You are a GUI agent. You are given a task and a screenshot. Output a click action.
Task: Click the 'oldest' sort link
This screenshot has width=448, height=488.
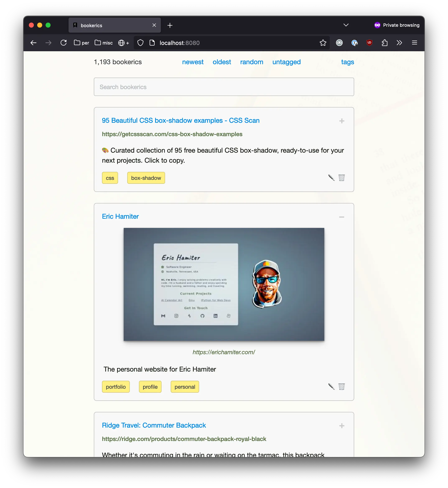(222, 62)
